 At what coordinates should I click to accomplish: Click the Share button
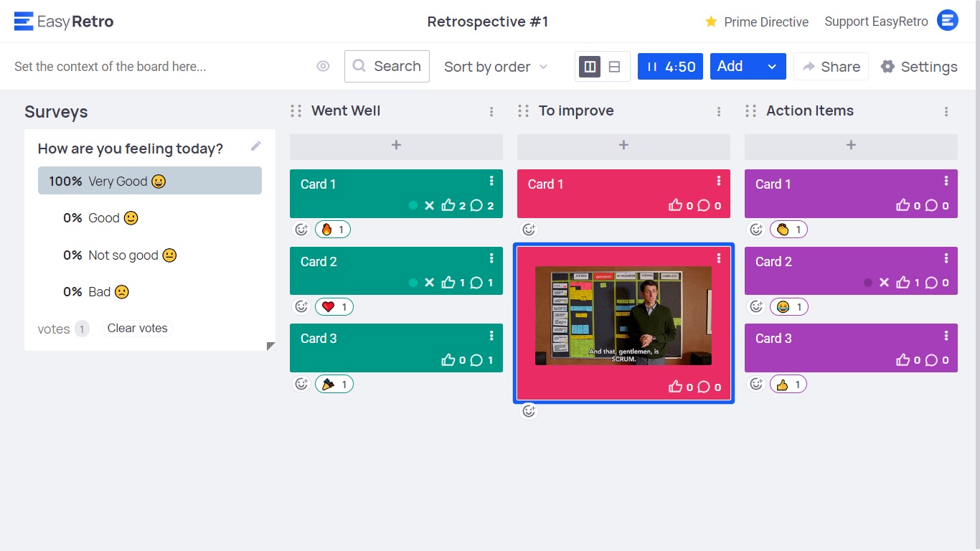point(831,67)
